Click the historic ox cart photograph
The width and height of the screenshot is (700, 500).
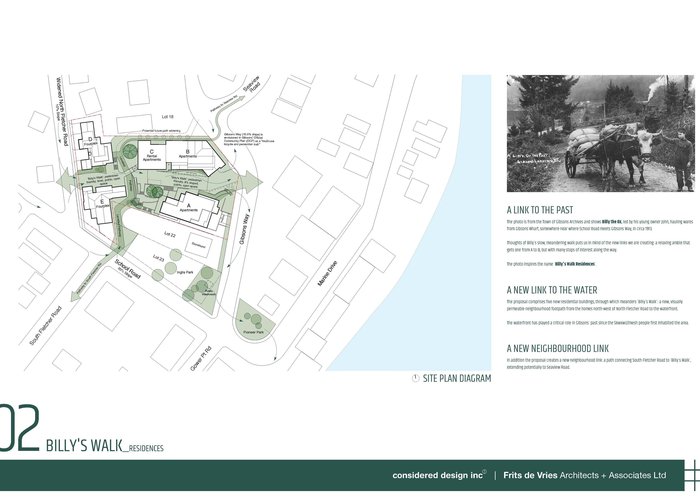(x=600, y=133)
